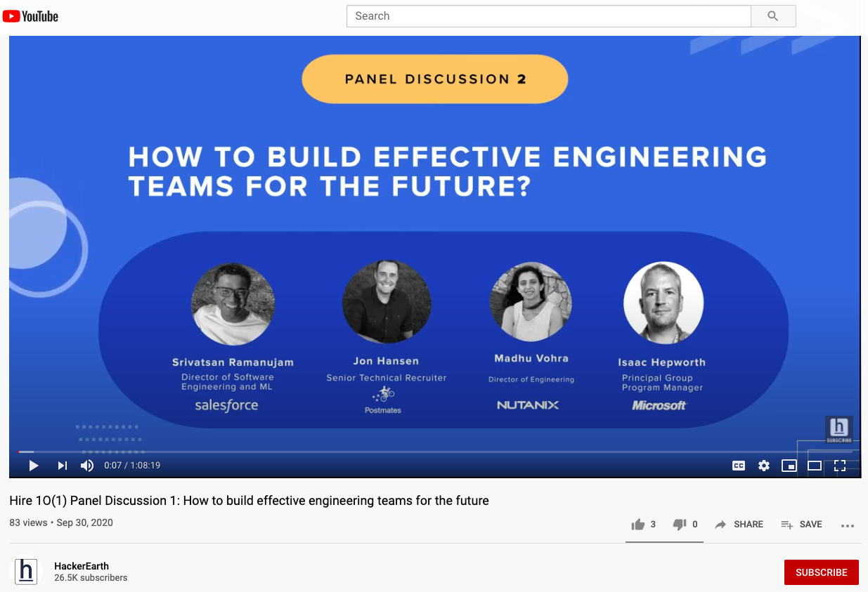Play the video

point(33,465)
